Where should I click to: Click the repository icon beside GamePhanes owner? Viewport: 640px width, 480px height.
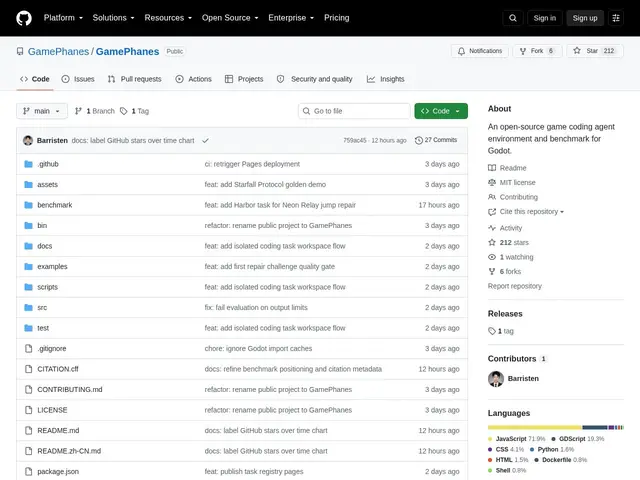click(x=20, y=51)
